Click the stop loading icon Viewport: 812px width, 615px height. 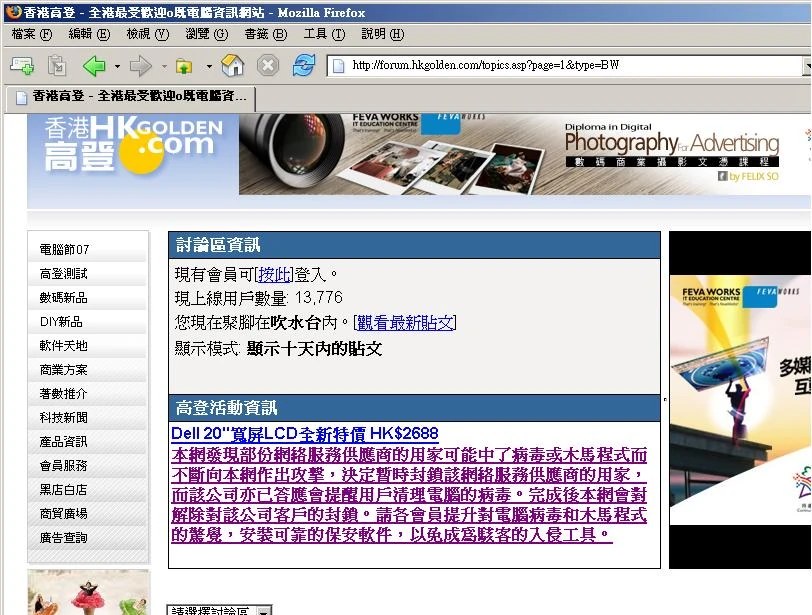pos(268,66)
